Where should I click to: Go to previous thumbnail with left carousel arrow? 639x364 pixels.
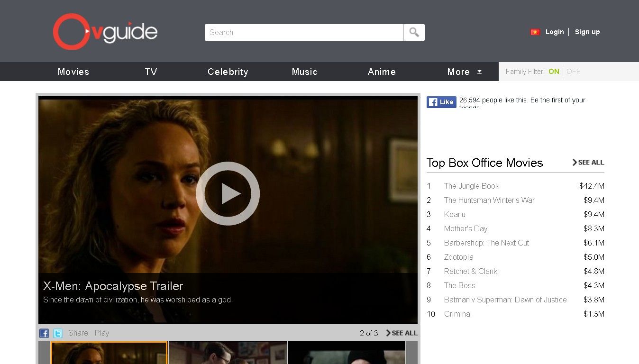coord(44,353)
